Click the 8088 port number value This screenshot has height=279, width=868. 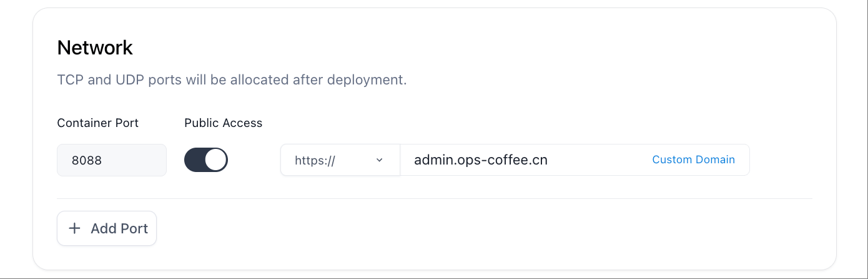click(x=87, y=160)
